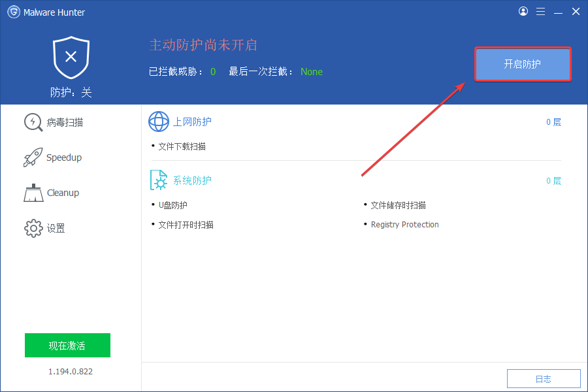Click the None last-block value
Screen dimensions: 588x392
(311, 72)
